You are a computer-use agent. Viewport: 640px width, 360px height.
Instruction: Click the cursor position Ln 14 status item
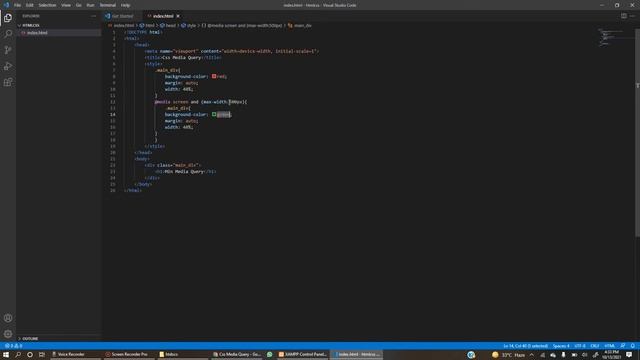(525, 346)
